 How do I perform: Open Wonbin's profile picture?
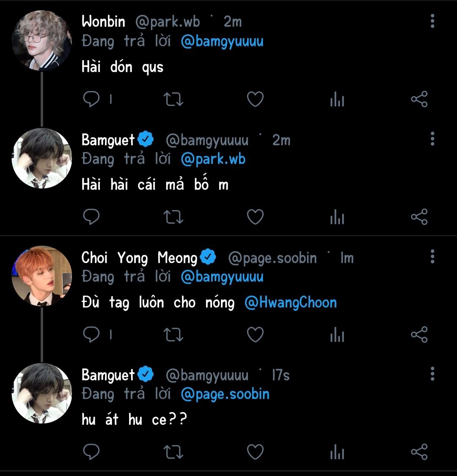[41, 41]
